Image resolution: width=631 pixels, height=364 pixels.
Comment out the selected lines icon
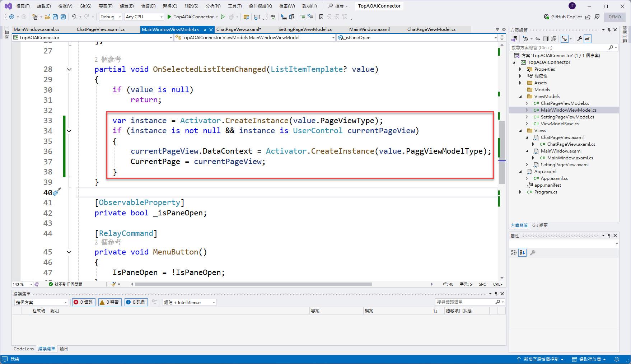tap(303, 17)
